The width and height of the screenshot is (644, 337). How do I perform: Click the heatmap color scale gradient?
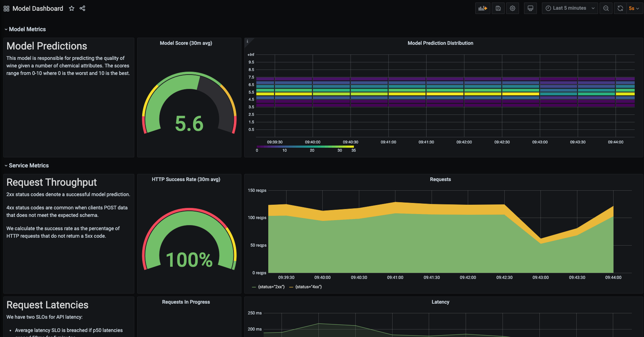point(305,146)
